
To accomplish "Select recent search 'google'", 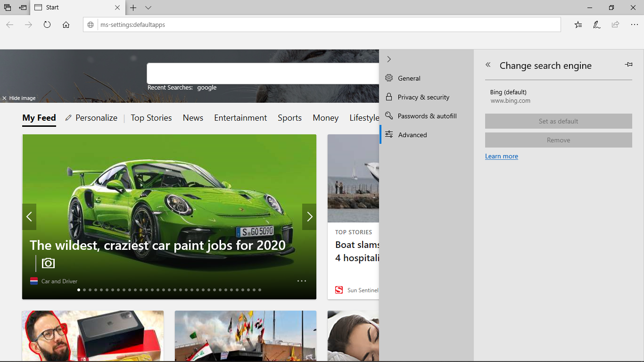I will click(207, 88).
